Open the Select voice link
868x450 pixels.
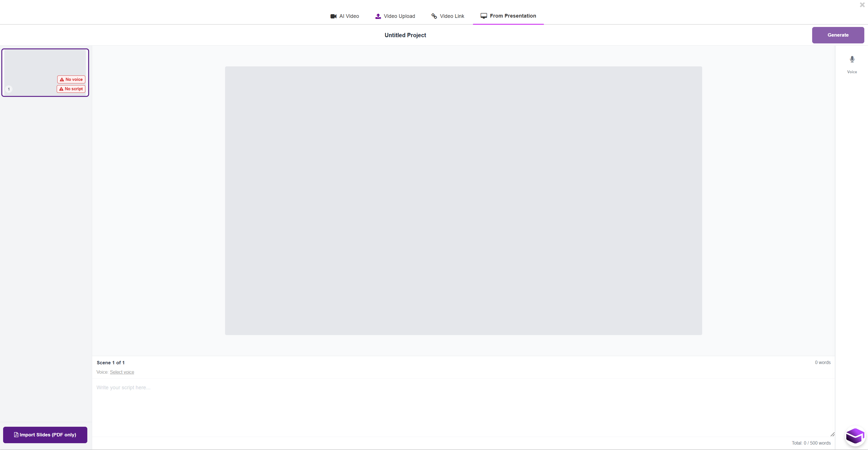pos(122,372)
